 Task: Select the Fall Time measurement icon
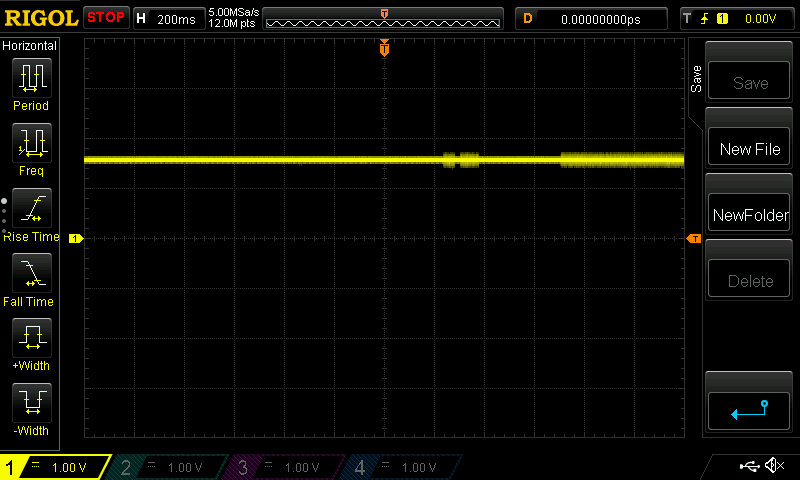(x=32, y=272)
